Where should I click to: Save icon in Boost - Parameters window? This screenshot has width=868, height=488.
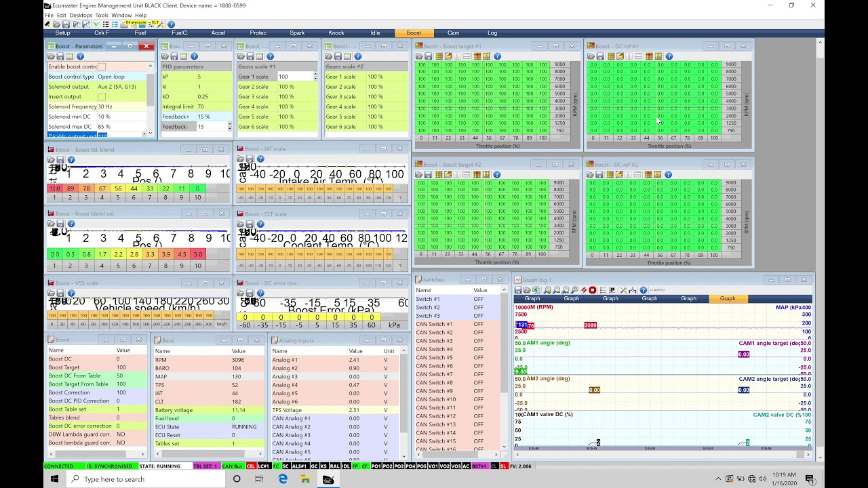60,56
